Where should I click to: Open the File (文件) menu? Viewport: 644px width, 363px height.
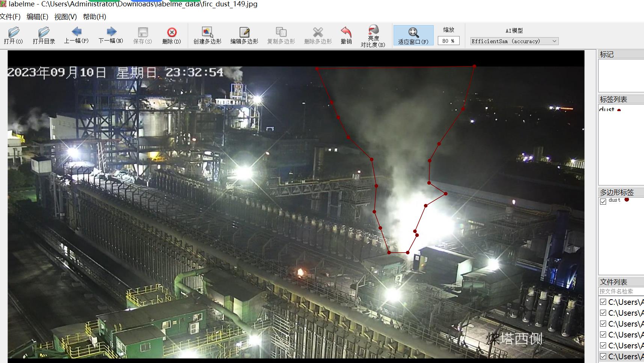[x=10, y=17]
